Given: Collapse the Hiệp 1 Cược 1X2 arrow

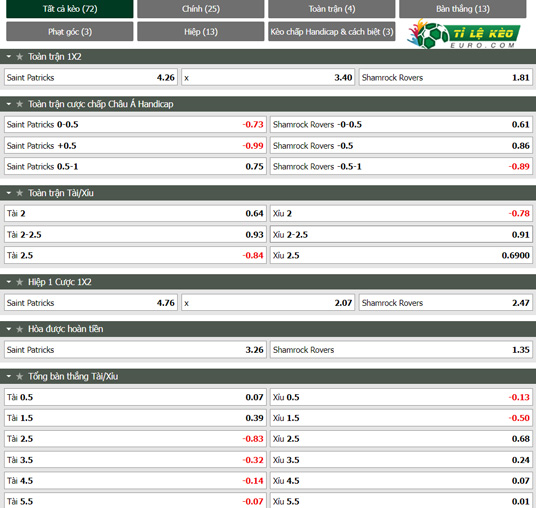Looking at the screenshot, I should pyautogui.click(x=9, y=282).
